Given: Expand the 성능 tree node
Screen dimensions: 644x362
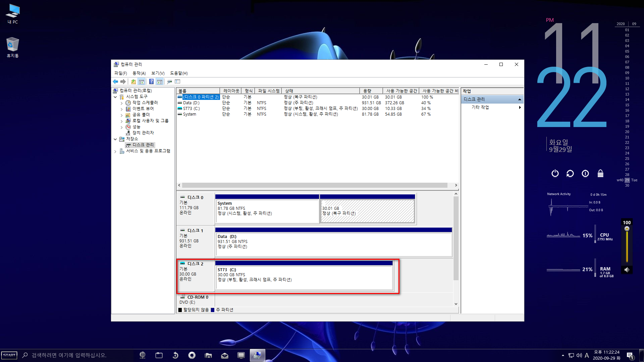Looking at the screenshot, I should click(121, 127).
